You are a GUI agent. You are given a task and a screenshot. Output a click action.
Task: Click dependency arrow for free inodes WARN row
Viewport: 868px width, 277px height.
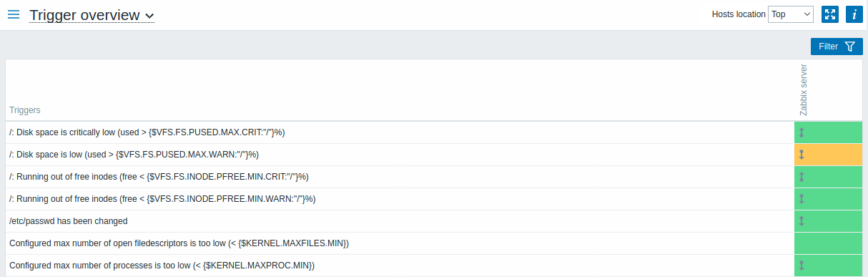[x=802, y=199]
